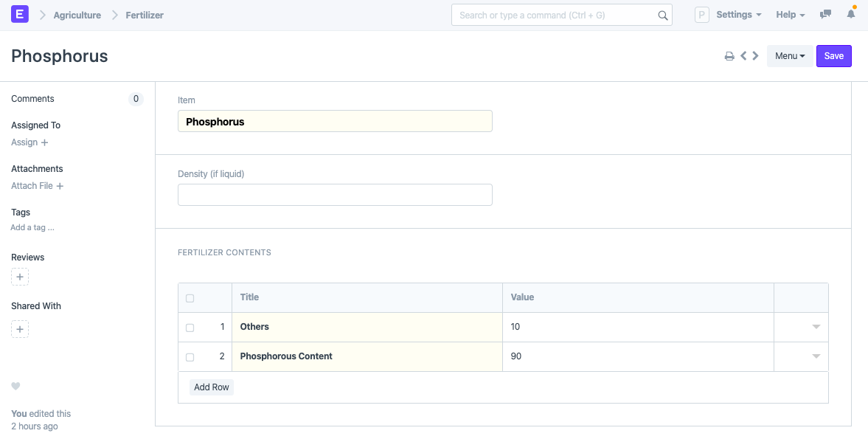Open the notifications bell

point(851,15)
